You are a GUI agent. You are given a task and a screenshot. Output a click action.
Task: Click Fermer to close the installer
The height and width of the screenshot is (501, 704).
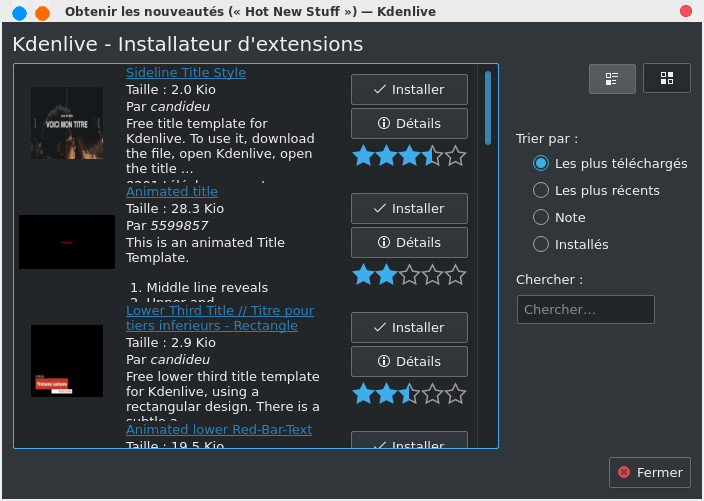tap(650, 472)
